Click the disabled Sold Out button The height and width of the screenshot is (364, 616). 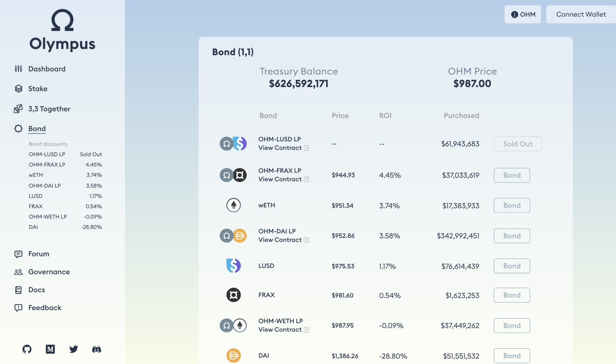click(x=518, y=144)
